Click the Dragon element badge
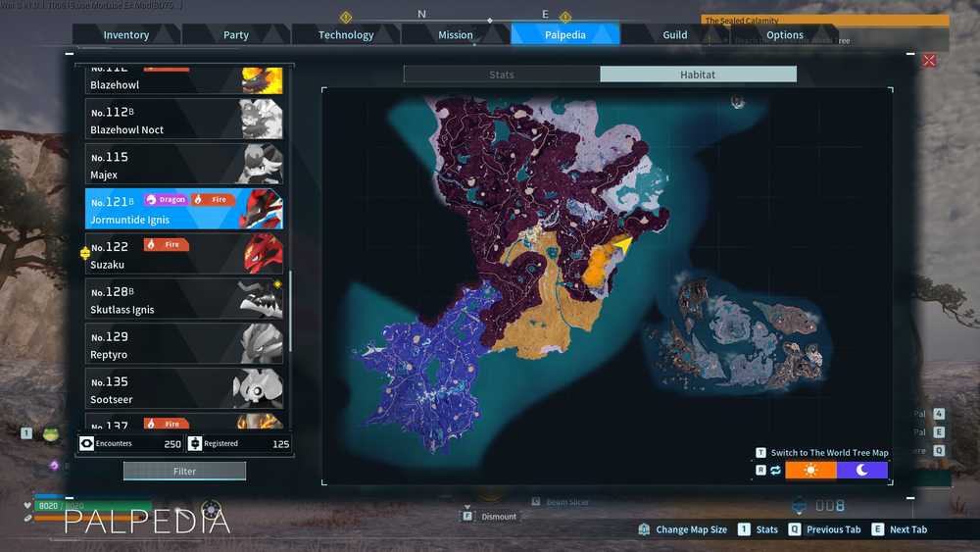The width and height of the screenshot is (980, 552). (166, 199)
